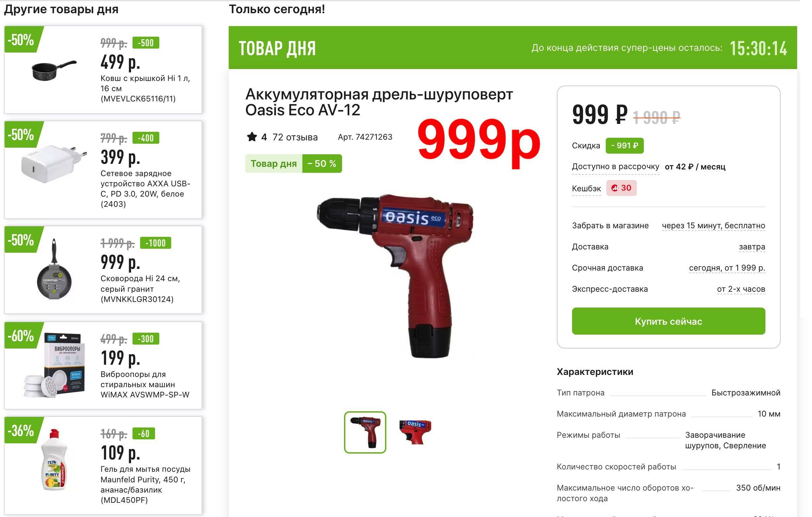The height and width of the screenshot is (517, 812).
Task: Click the cashback 30 bonus badge
Action: tap(621, 188)
